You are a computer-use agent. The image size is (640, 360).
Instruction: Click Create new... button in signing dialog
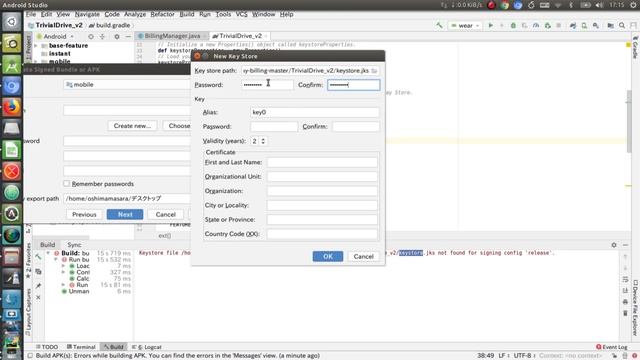click(x=132, y=126)
